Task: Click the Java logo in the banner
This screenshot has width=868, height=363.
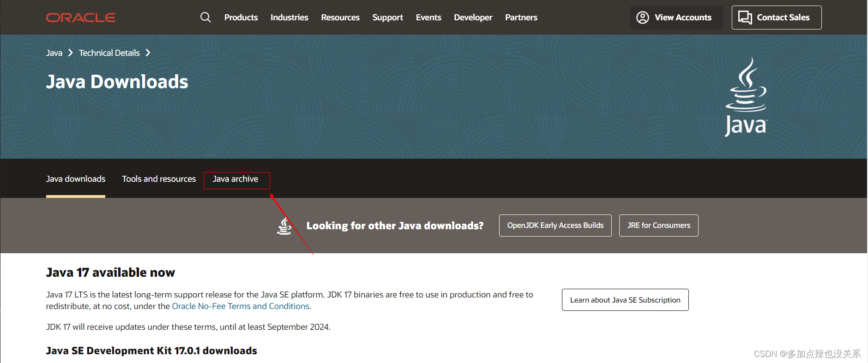Action: click(x=746, y=97)
